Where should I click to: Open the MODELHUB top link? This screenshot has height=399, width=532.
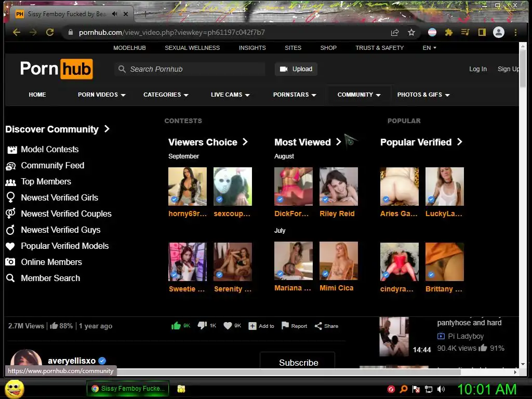click(129, 48)
